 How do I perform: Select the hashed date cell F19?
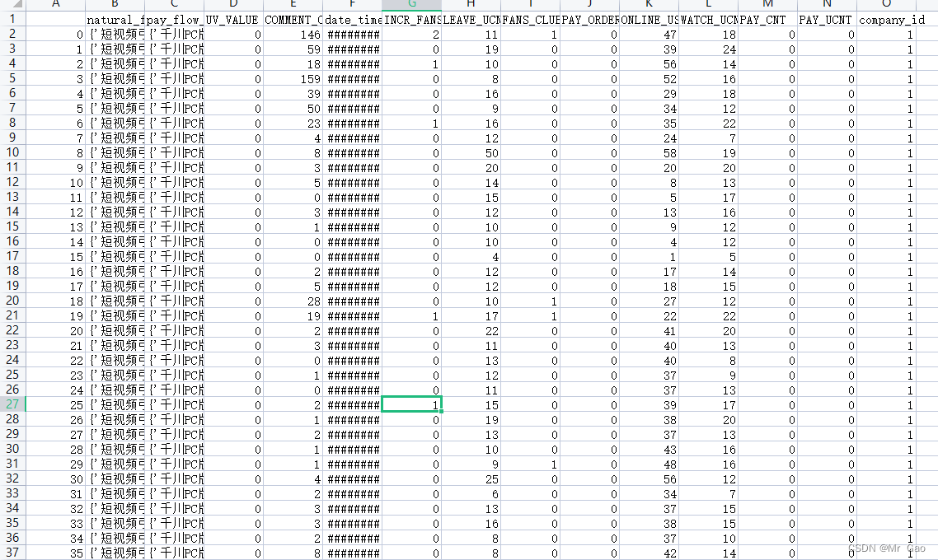point(352,287)
